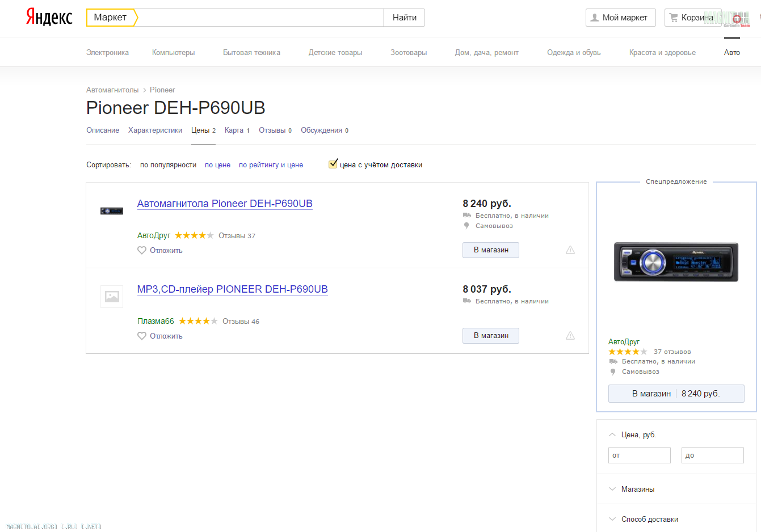761x532 pixels.
Task: Click the heart icon for АвтоДруг offer
Action: (x=142, y=250)
